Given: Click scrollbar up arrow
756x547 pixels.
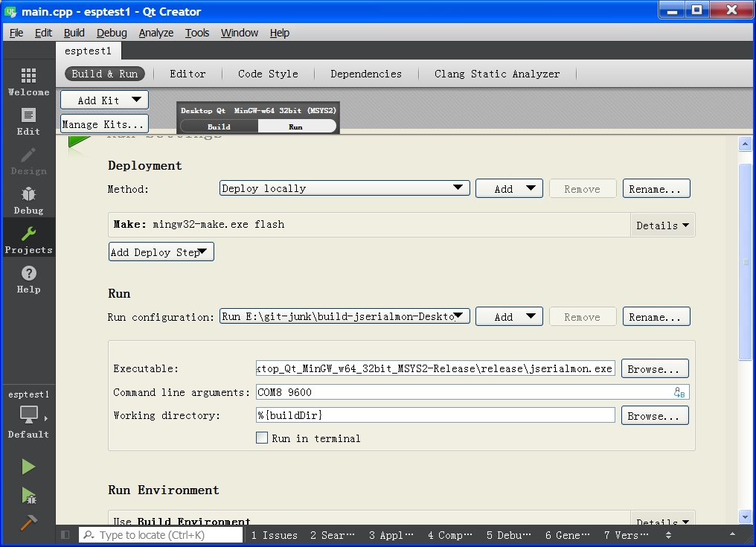Looking at the screenshot, I should pos(746,144).
